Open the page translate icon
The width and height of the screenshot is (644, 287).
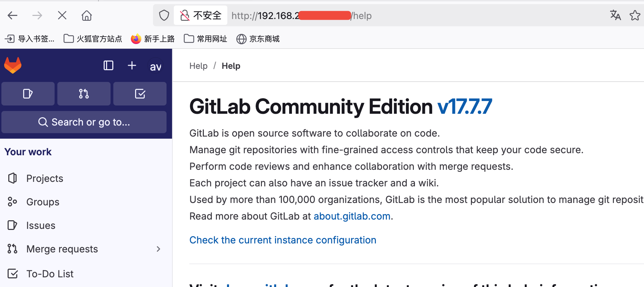click(615, 16)
